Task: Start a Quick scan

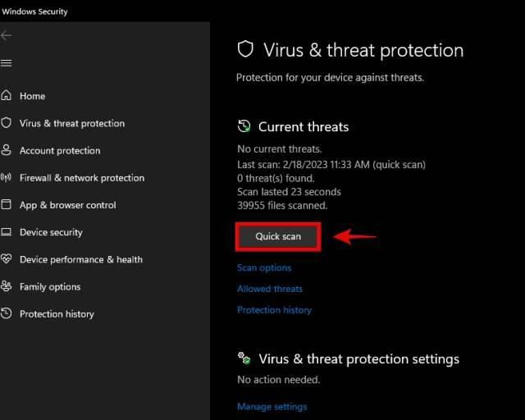Action: tap(278, 237)
